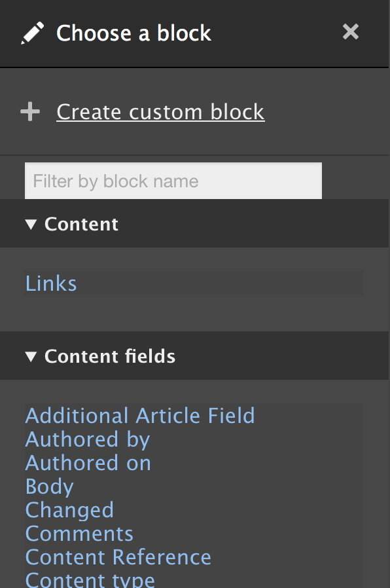Open the Create custom block form
390x588 pixels.
click(160, 111)
